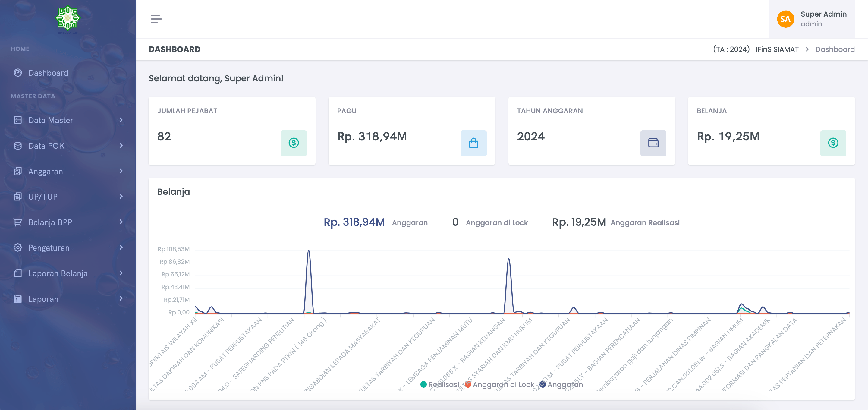The height and width of the screenshot is (410, 868).
Task: Open the Data Master menu item
Action: pos(68,120)
